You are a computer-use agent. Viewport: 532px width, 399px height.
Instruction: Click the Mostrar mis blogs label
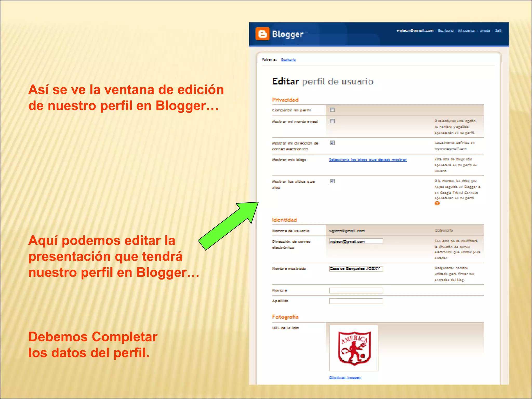[x=289, y=160]
